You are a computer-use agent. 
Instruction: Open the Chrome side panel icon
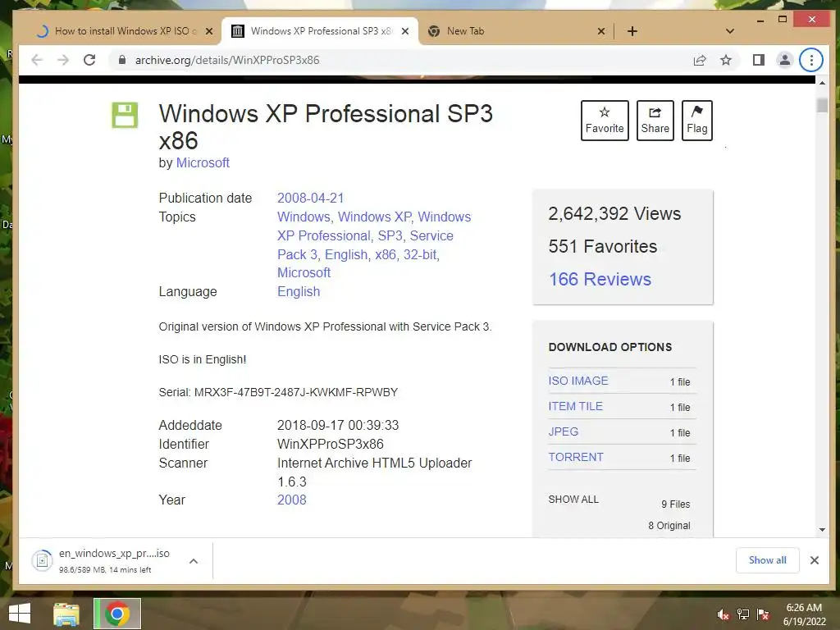coord(758,60)
